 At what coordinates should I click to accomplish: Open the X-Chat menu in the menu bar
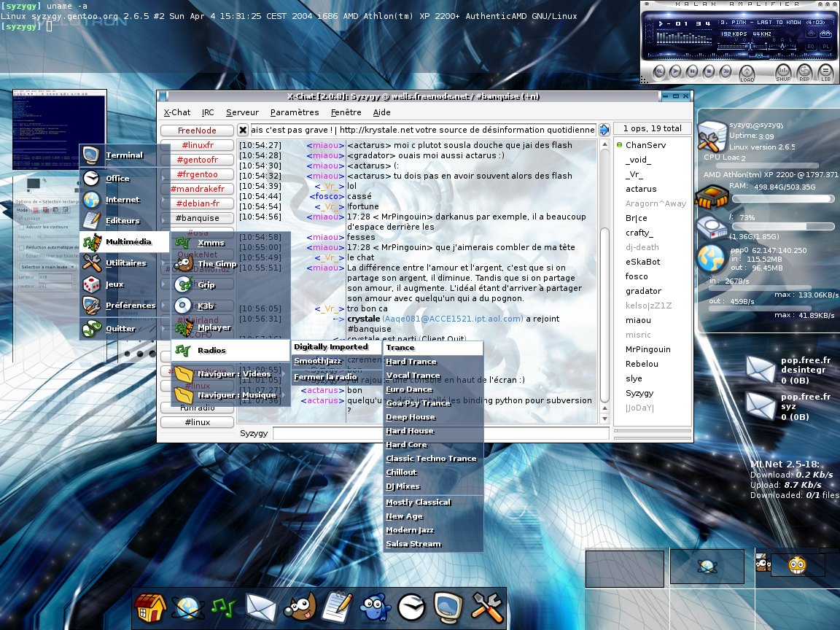176,112
